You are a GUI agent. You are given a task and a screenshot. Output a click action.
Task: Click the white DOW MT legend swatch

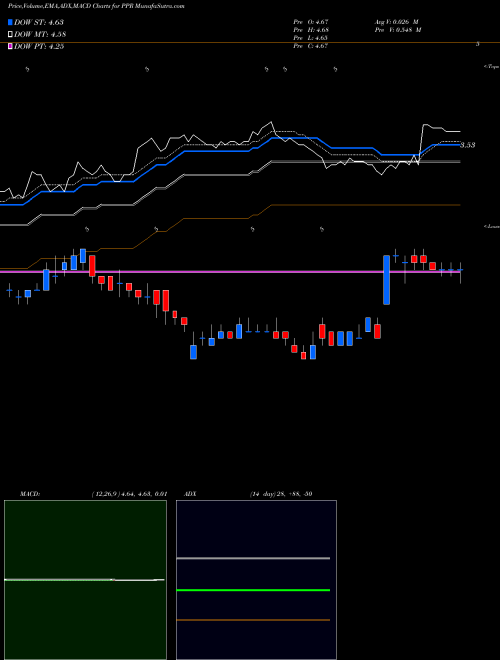click(x=10, y=35)
